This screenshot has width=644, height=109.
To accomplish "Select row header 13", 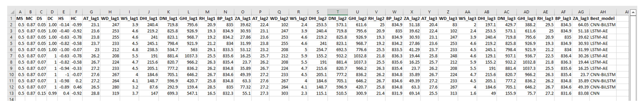I will 11,93.
